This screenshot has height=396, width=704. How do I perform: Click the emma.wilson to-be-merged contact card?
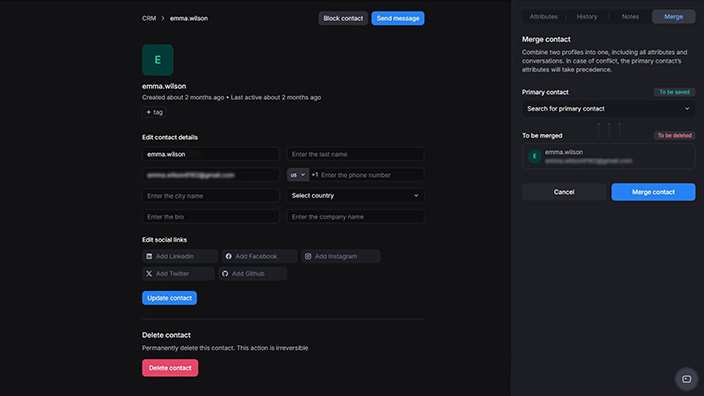(x=608, y=156)
